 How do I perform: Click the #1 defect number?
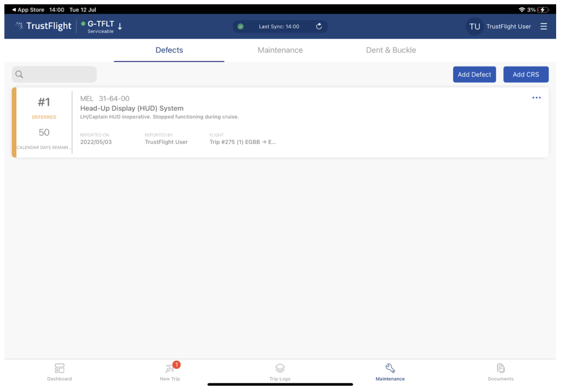click(44, 102)
